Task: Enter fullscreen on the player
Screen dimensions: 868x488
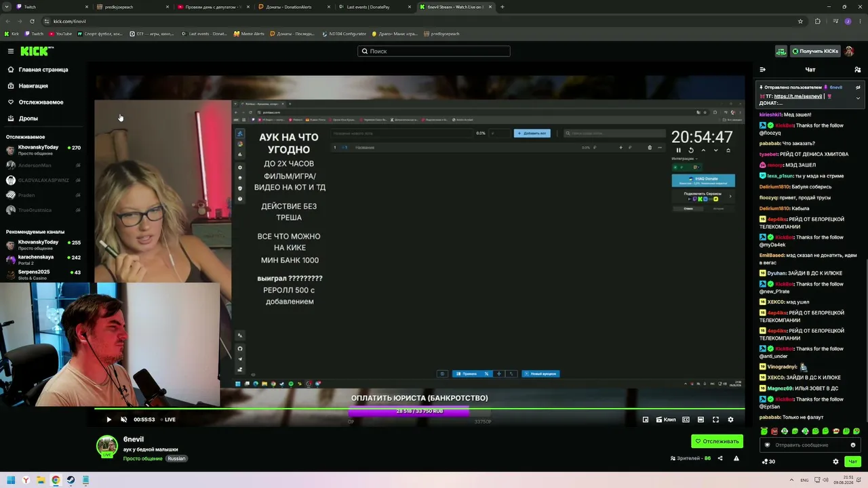Action: click(x=715, y=420)
